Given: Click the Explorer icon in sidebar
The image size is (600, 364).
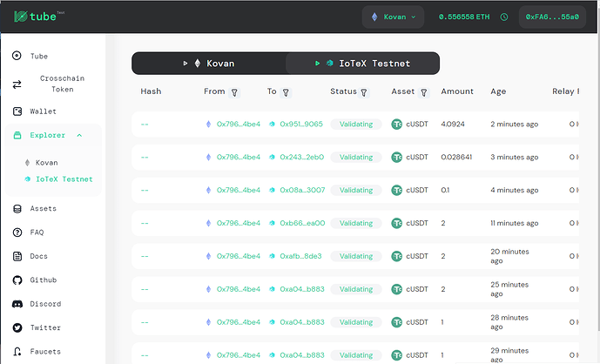Looking at the screenshot, I should (x=17, y=135).
